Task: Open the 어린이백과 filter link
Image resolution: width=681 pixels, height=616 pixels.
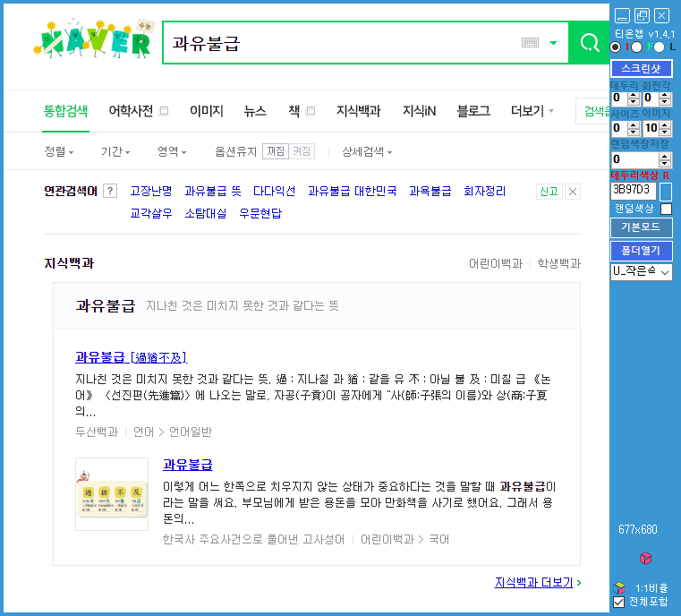Action: tap(496, 264)
